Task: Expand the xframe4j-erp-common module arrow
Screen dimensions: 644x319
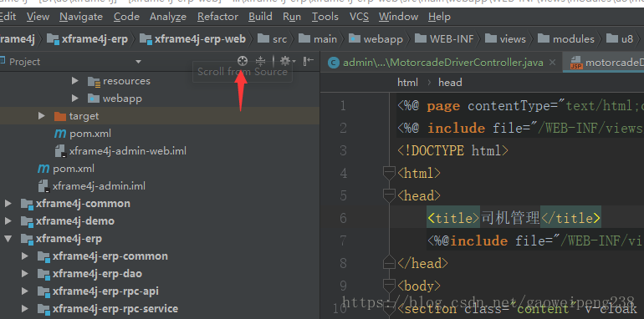Action: pyautogui.click(x=24, y=256)
